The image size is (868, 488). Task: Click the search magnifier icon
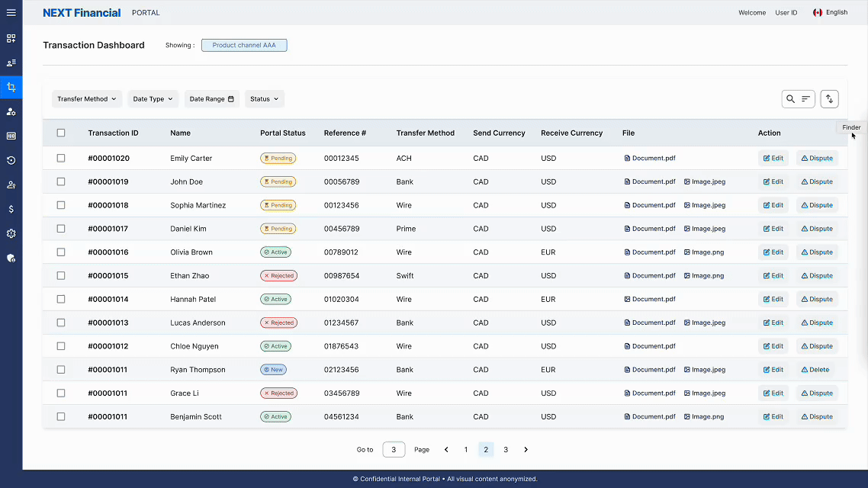pos(790,99)
